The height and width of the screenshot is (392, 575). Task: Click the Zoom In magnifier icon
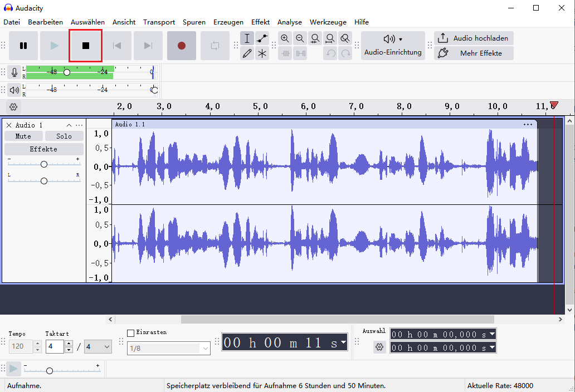pos(285,38)
